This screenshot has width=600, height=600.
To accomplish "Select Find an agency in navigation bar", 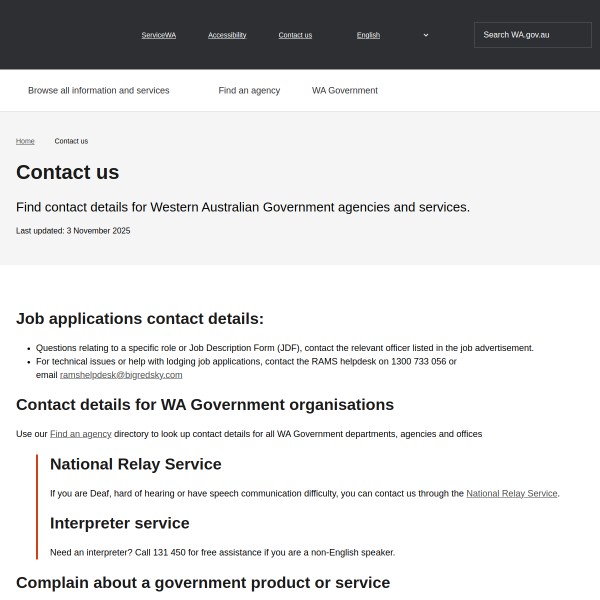I will [x=249, y=90].
